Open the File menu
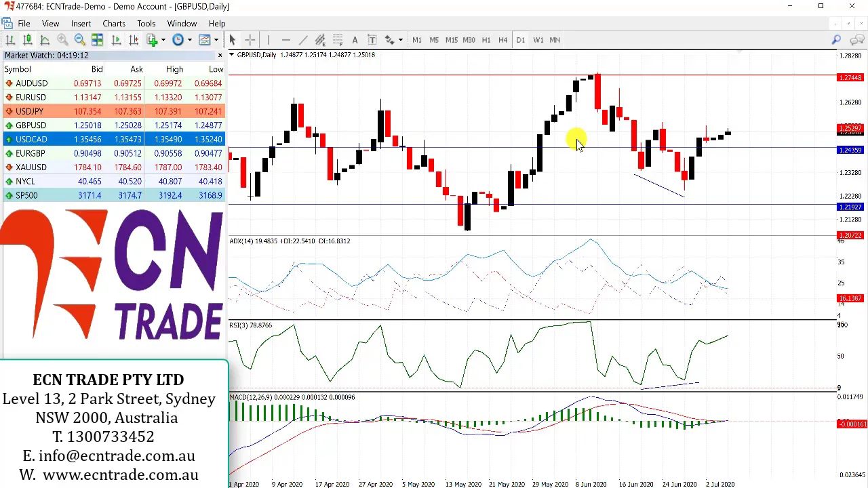Viewport: 868px width, 488px height. click(x=24, y=24)
